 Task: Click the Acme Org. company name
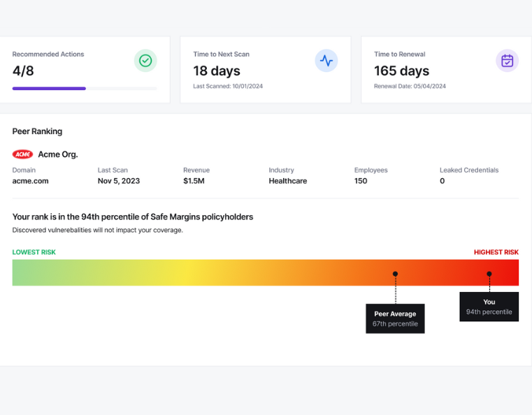(58, 154)
